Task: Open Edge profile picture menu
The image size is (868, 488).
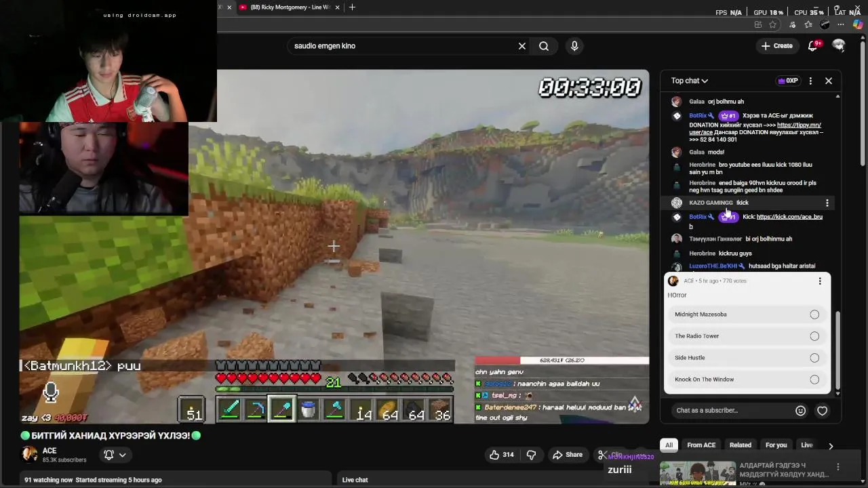Action: (825, 25)
